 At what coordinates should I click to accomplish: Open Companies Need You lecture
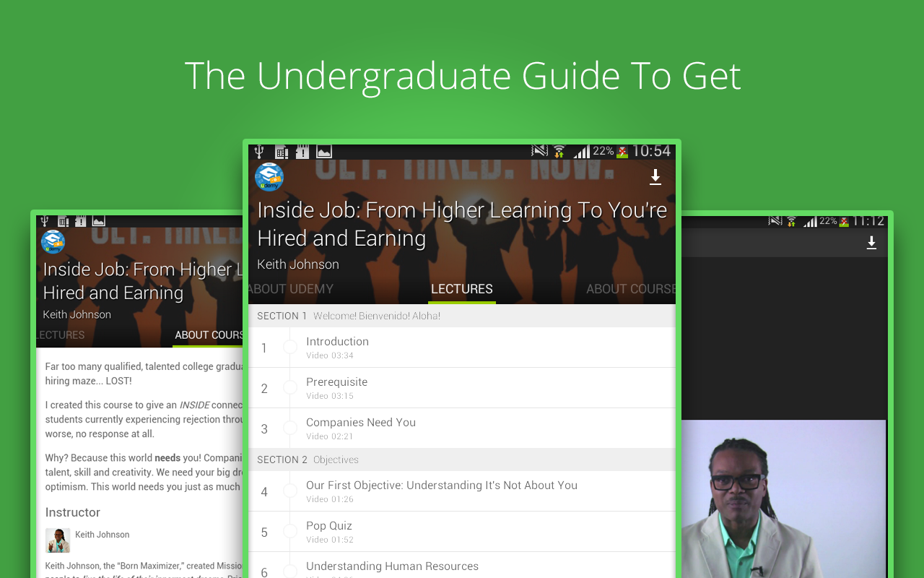(462, 428)
